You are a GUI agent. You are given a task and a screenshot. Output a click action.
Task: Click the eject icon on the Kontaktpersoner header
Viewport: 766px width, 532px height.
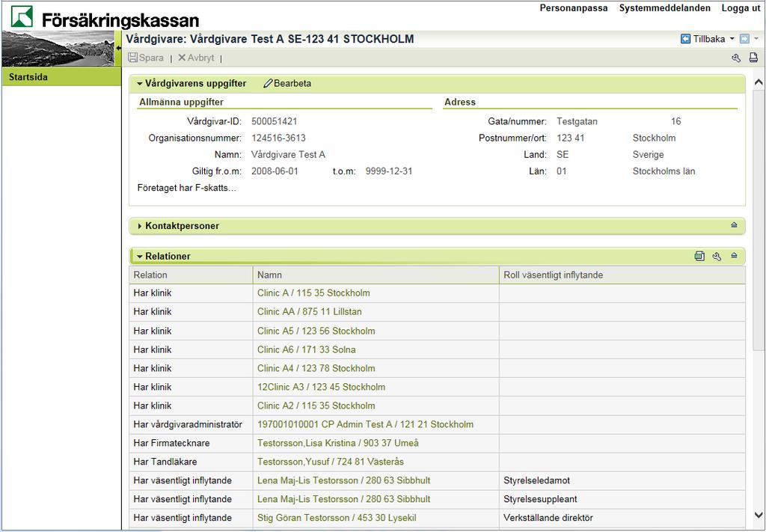point(734,225)
